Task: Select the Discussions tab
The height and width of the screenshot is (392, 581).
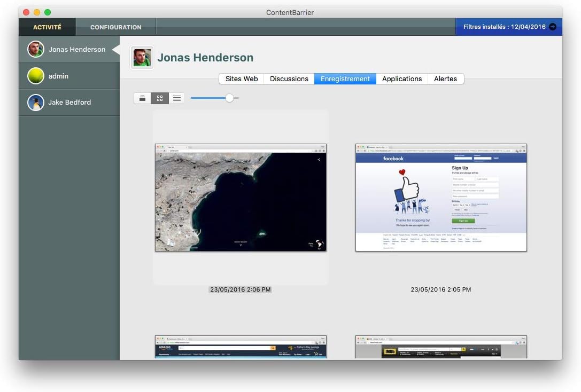Action: click(x=289, y=79)
